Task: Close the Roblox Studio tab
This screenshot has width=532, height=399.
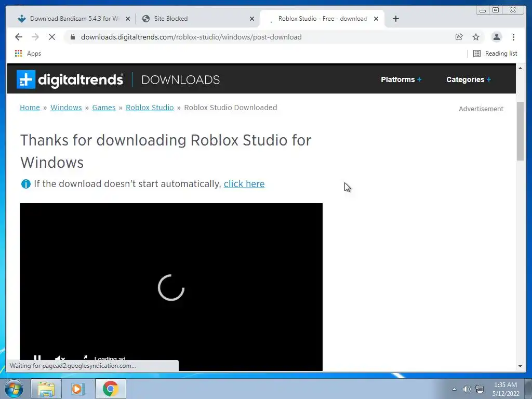Action: coord(376,19)
